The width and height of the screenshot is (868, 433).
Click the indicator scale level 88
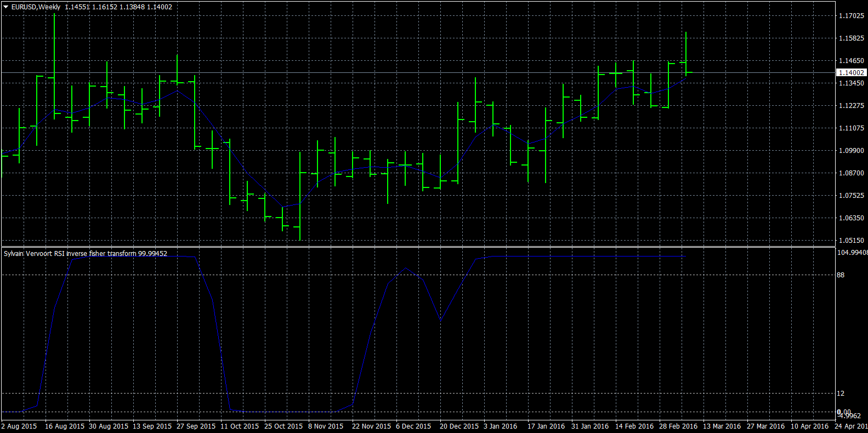[x=841, y=275]
